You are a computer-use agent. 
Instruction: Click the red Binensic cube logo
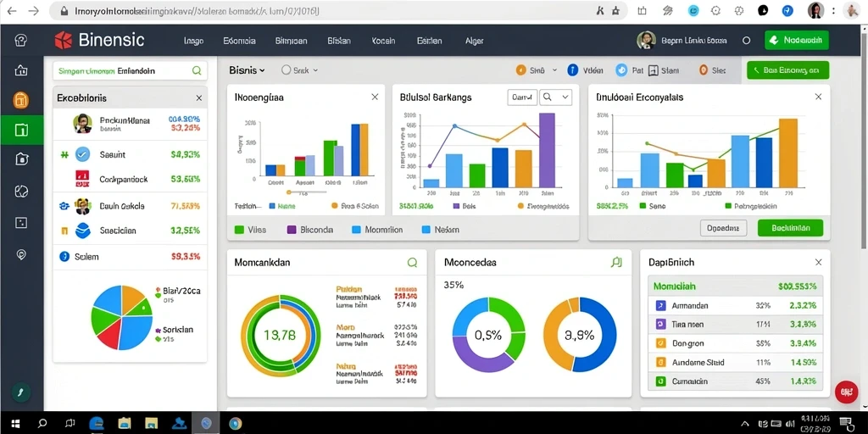click(x=64, y=40)
